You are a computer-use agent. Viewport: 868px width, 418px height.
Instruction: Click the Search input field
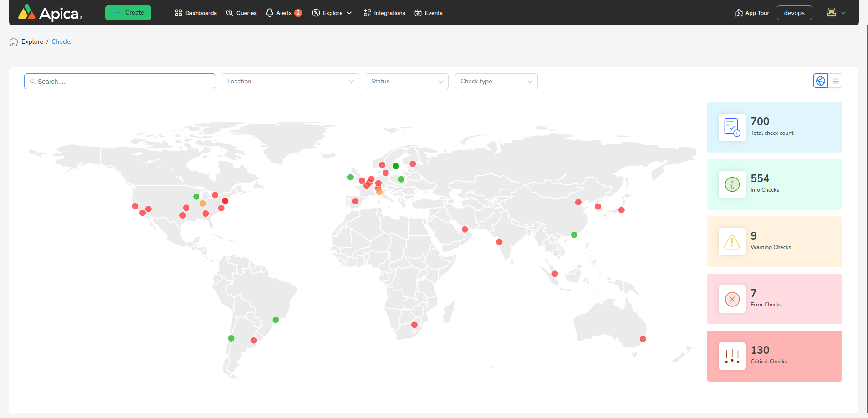click(120, 82)
